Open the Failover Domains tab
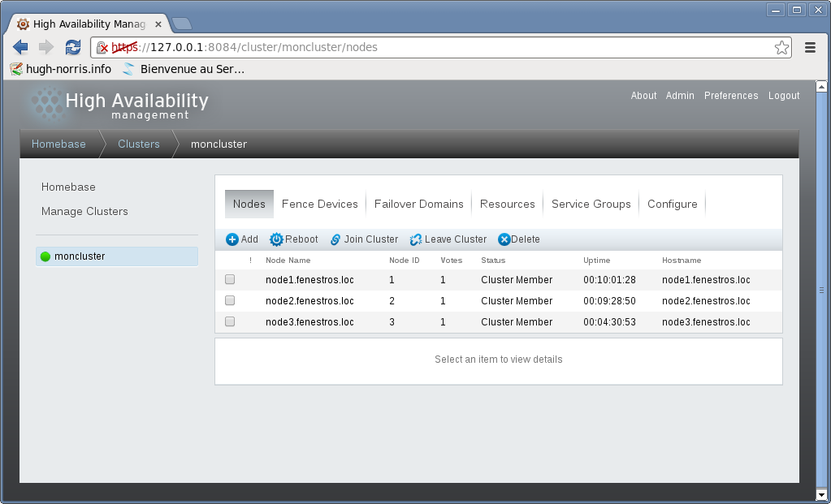This screenshot has width=831, height=504. [418, 204]
